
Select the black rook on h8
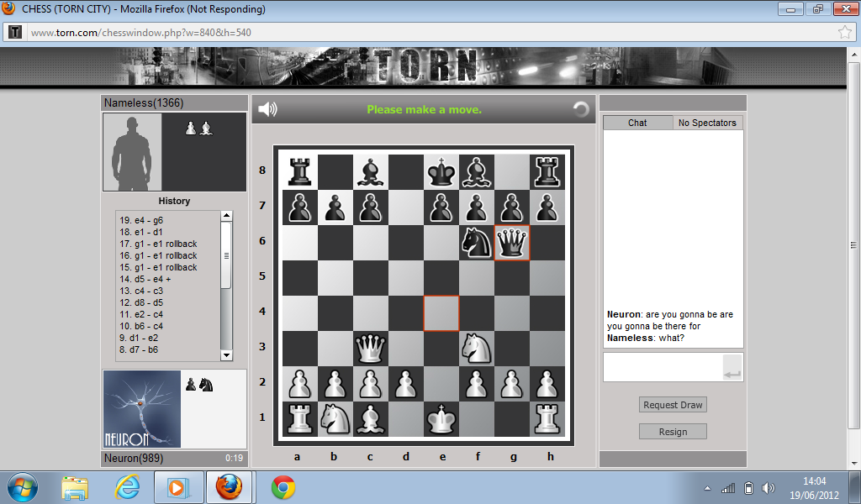point(547,172)
